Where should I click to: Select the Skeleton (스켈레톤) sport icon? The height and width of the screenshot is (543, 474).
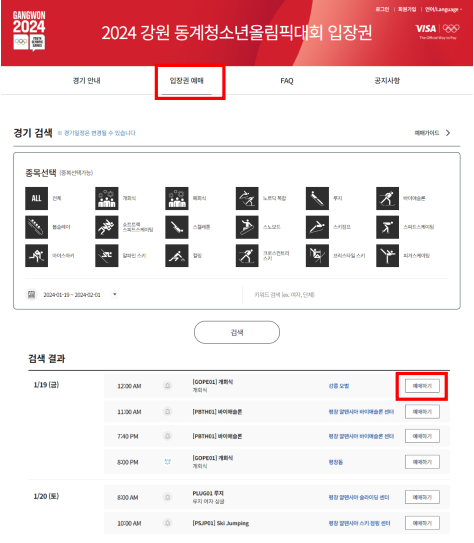coord(177,227)
